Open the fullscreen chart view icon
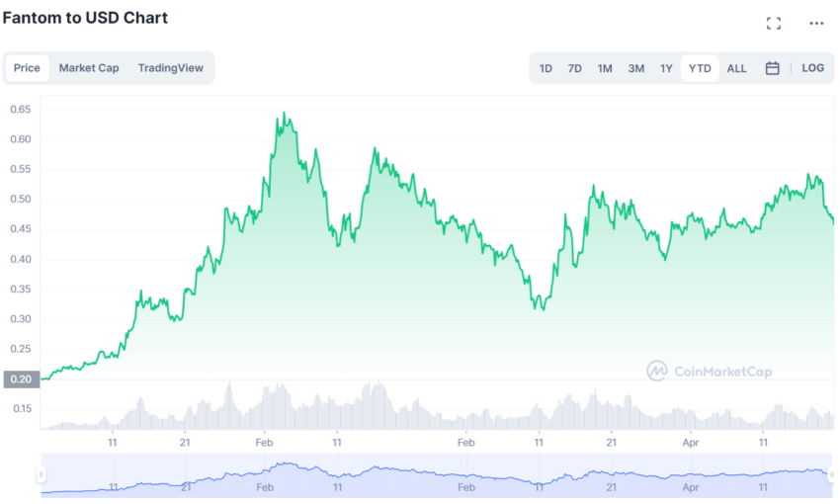Screen dimensions: 840x504 coord(773,23)
